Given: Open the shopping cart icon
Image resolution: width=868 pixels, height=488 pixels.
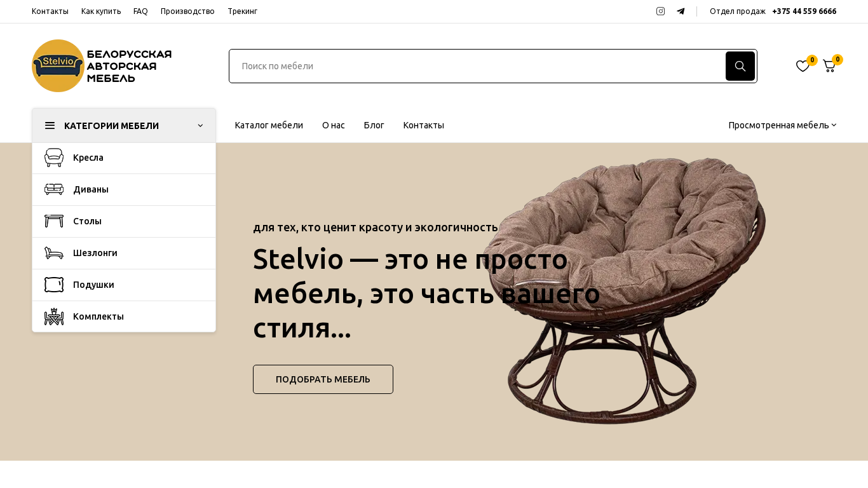Looking at the screenshot, I should [829, 66].
